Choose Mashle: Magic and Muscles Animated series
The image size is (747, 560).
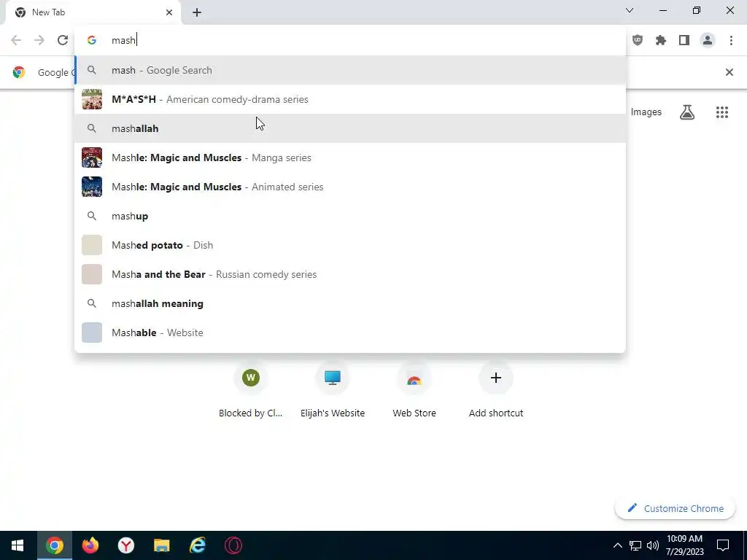(x=350, y=187)
